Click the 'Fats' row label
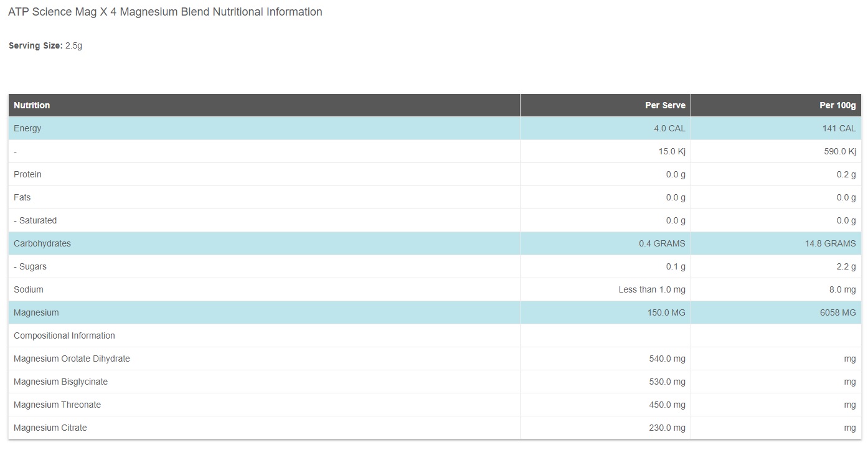868x450 pixels. click(x=22, y=197)
